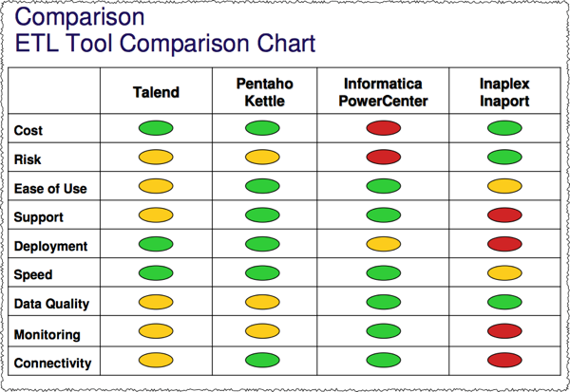Click the red Cost indicator for Informatica PowerCenter
570x392 pixels.
pos(383,127)
